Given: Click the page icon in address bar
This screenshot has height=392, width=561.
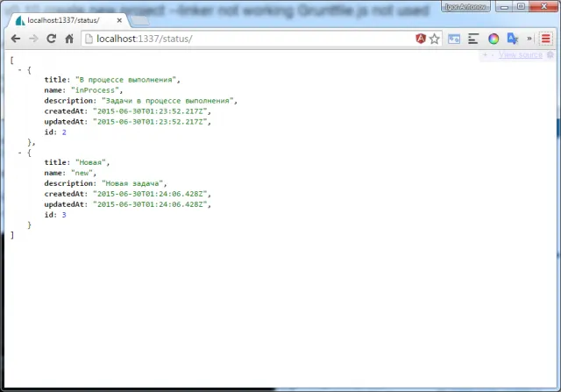Looking at the screenshot, I should coord(89,39).
